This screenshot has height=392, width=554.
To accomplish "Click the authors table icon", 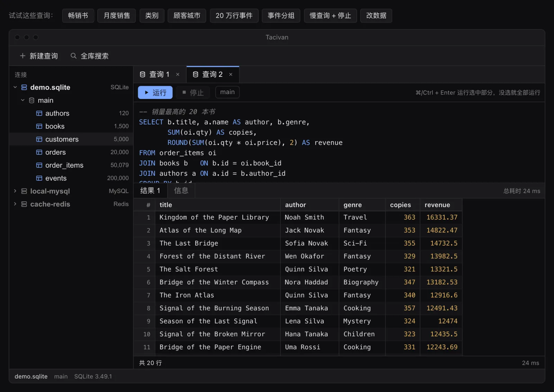I will [39, 113].
